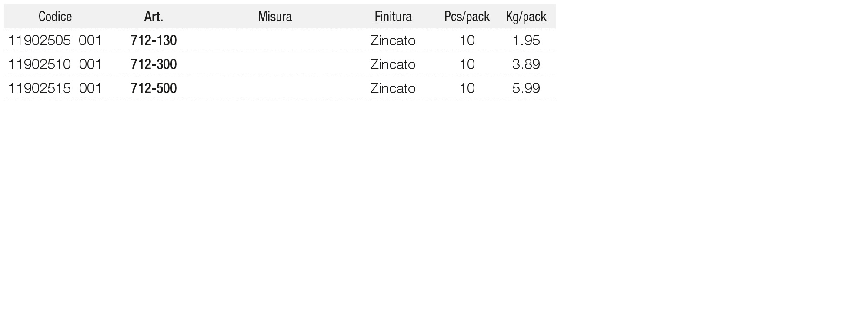Click Zincato finish for article 712-500
868x336 pixels.
(x=393, y=88)
